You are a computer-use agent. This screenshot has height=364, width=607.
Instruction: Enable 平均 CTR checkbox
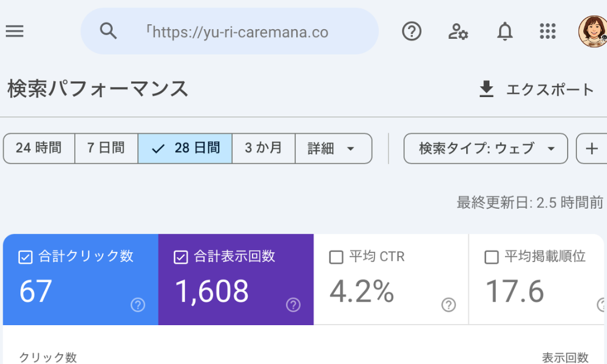336,257
